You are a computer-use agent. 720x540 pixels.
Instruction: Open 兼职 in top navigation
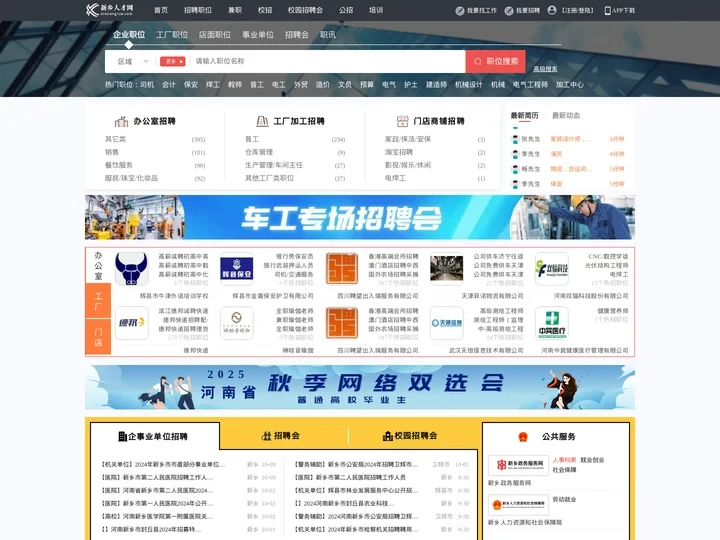pos(235,10)
